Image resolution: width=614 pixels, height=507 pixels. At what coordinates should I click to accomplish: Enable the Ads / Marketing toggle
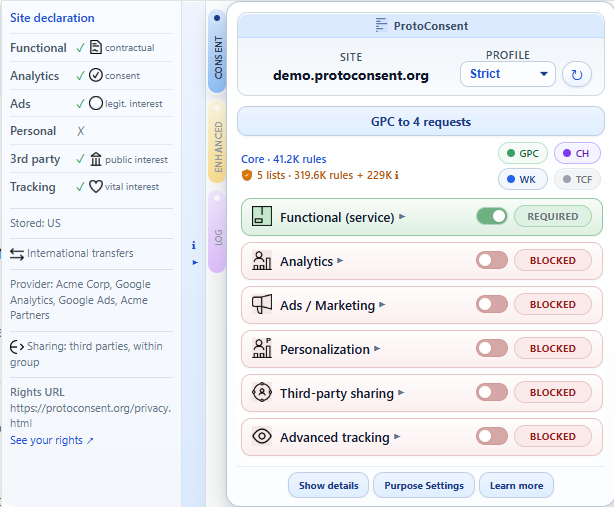(x=492, y=304)
